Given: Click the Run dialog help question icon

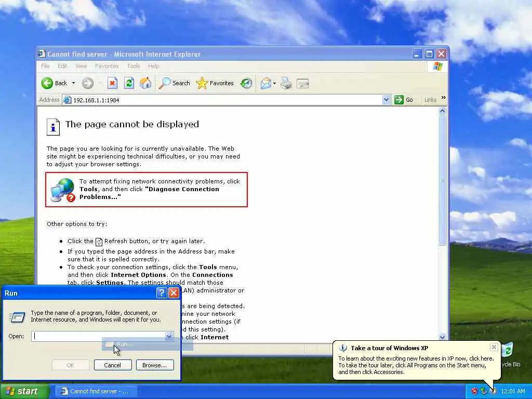Looking at the screenshot, I should pyautogui.click(x=162, y=293).
